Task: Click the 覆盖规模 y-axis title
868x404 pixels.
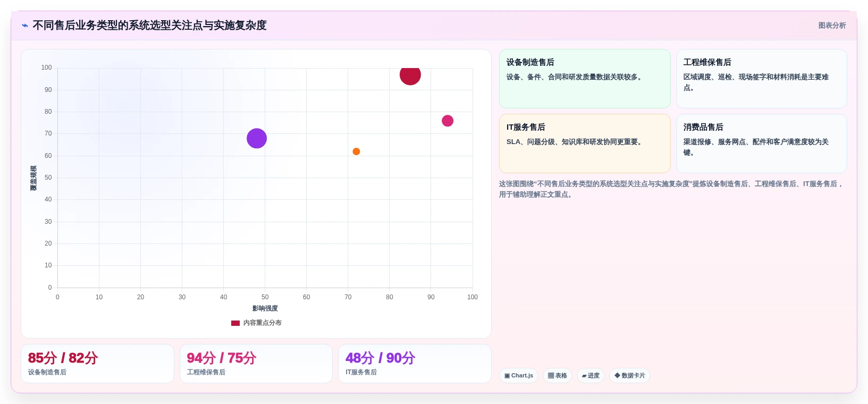Action: coord(33,178)
